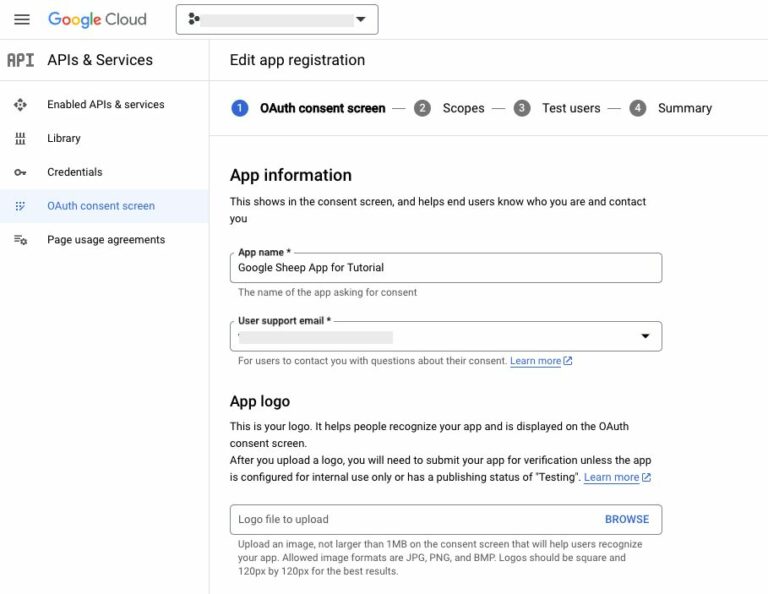
Task: Click the Google Cloud logo
Action: point(97,20)
